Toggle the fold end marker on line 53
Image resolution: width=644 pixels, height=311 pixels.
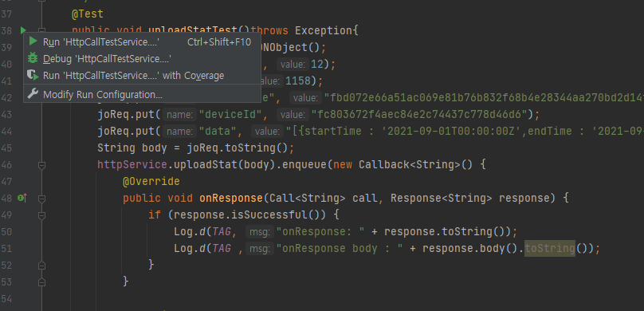pos(41,282)
